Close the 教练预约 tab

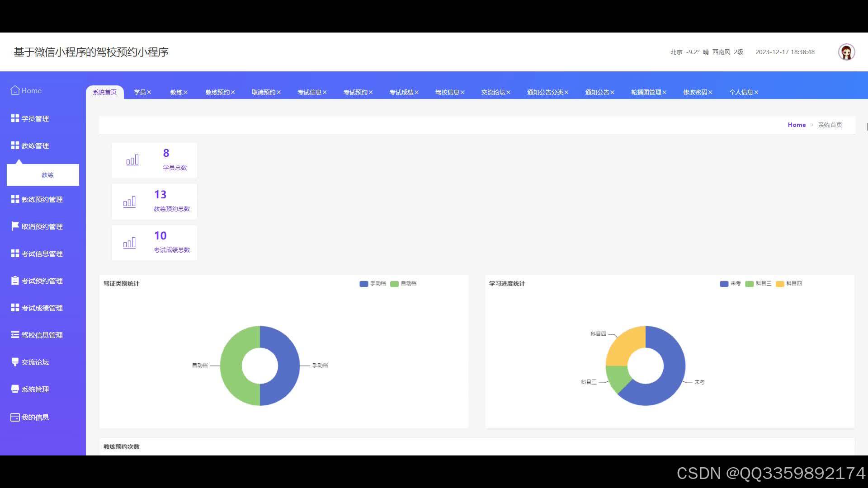click(x=233, y=92)
